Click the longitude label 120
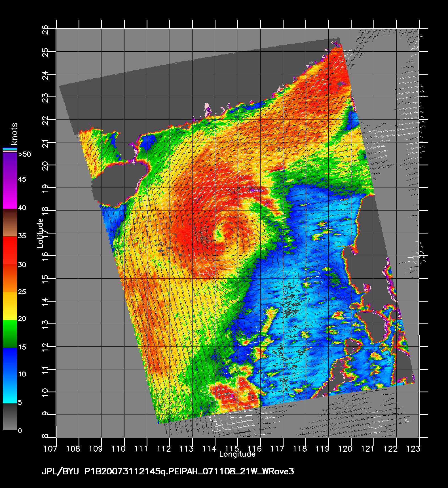 345,449
